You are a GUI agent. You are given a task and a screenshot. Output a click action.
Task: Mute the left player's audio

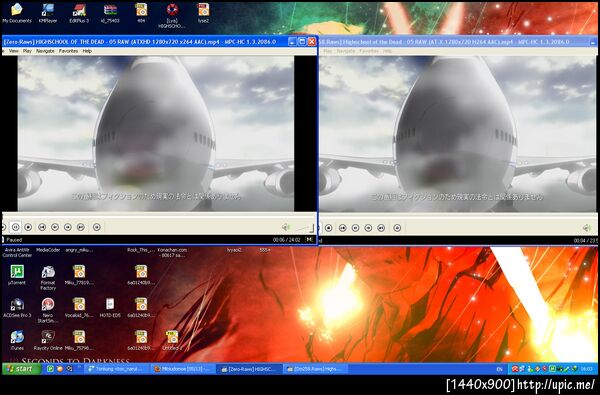click(285, 227)
